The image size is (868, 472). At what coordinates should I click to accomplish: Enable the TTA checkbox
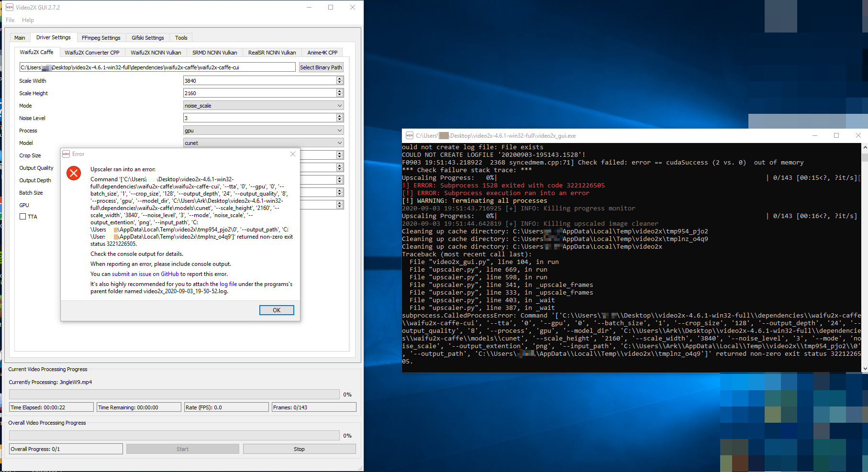(22, 217)
